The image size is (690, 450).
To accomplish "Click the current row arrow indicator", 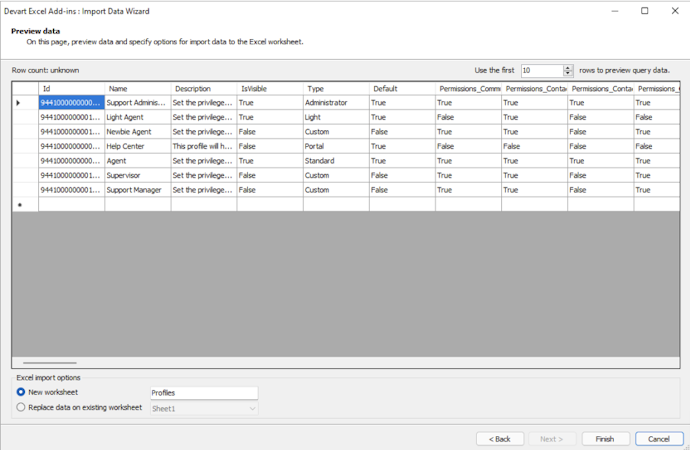I will 18,103.
